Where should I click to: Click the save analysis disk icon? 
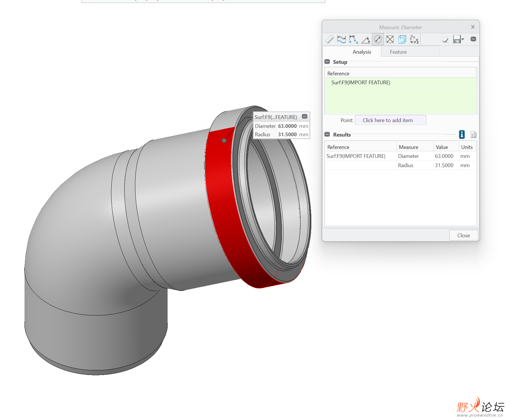(x=457, y=39)
